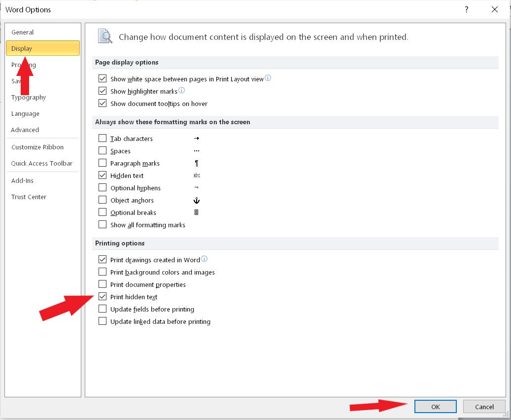Screen dimensions: 511x420
Task: Check Update linked data before printing
Action: point(102,321)
